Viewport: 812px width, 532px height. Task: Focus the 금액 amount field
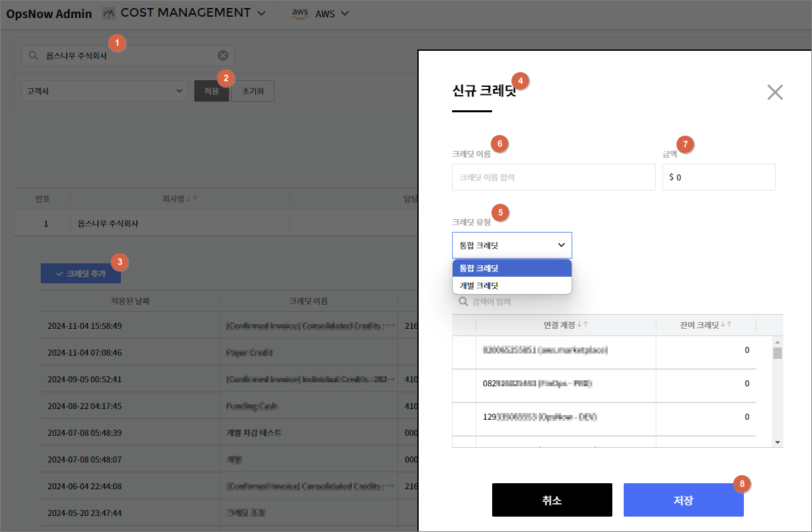pyautogui.click(x=719, y=177)
